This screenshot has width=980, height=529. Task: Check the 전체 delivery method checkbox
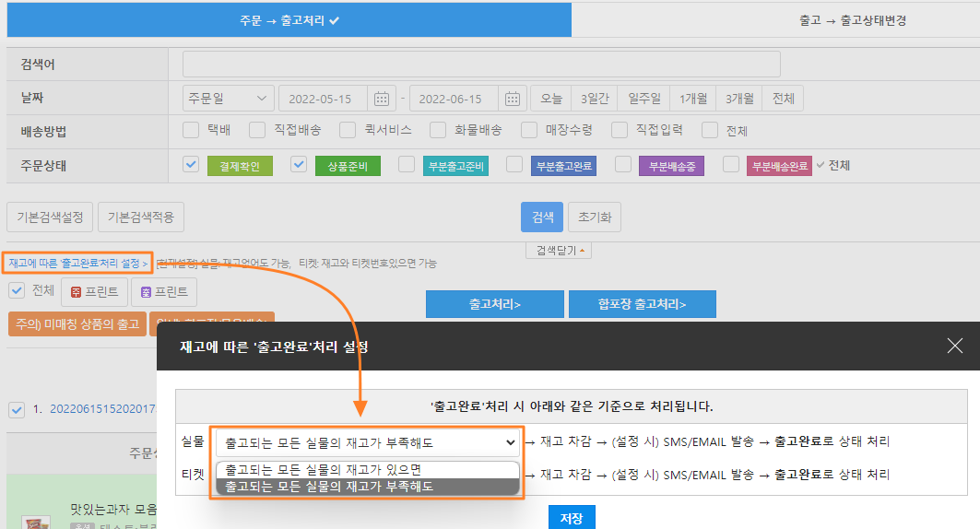[710, 130]
